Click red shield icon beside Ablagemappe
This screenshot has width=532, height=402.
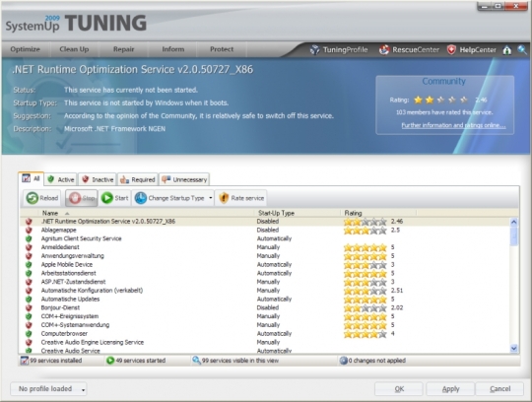coord(29,230)
